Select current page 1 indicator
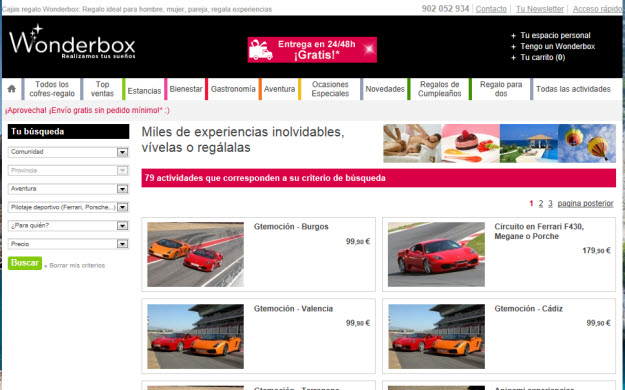 point(531,203)
